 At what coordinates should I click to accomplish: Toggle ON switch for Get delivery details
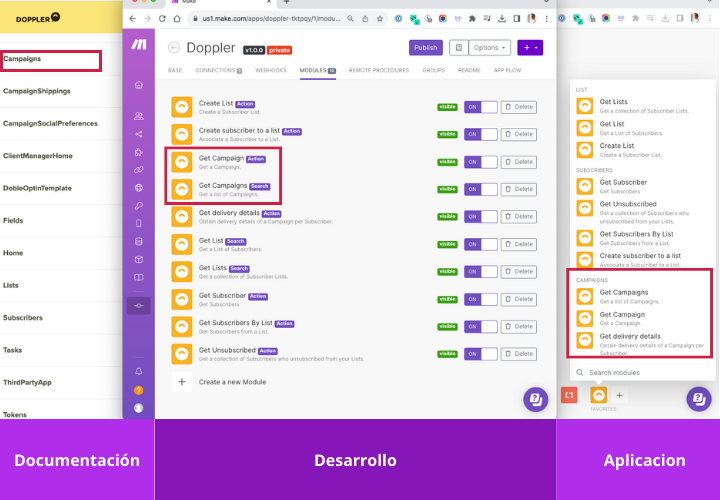pos(480,217)
